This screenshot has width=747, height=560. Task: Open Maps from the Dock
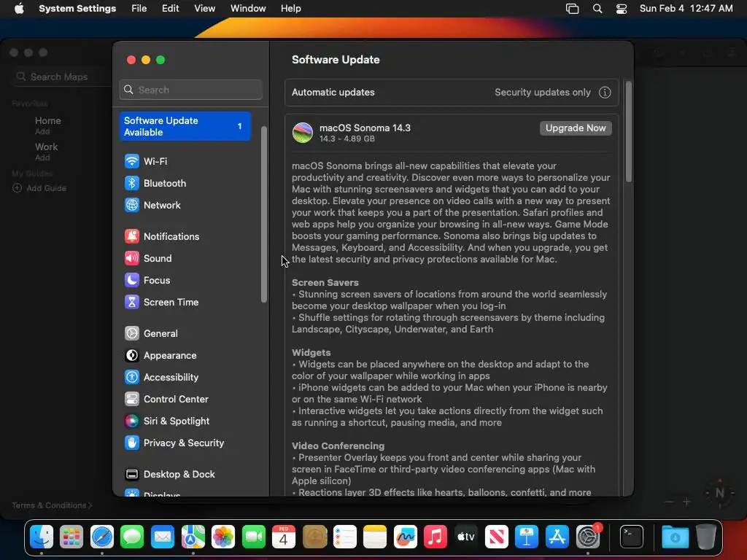tap(193, 537)
